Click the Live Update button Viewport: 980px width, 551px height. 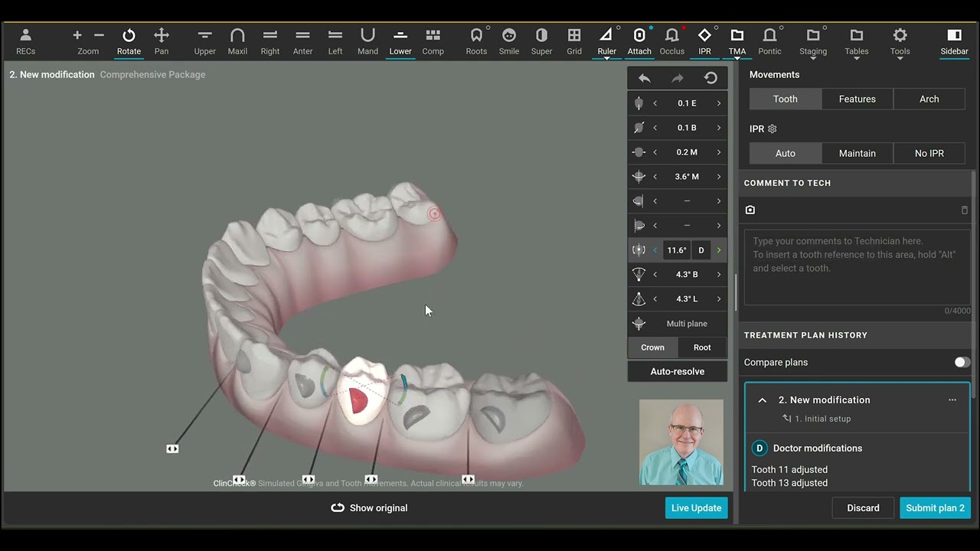697,508
